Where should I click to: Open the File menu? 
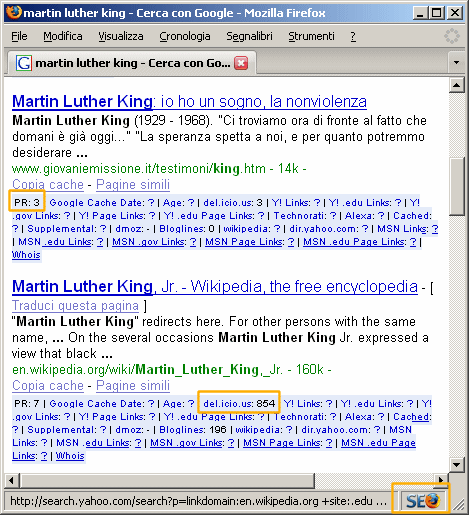coord(19,36)
